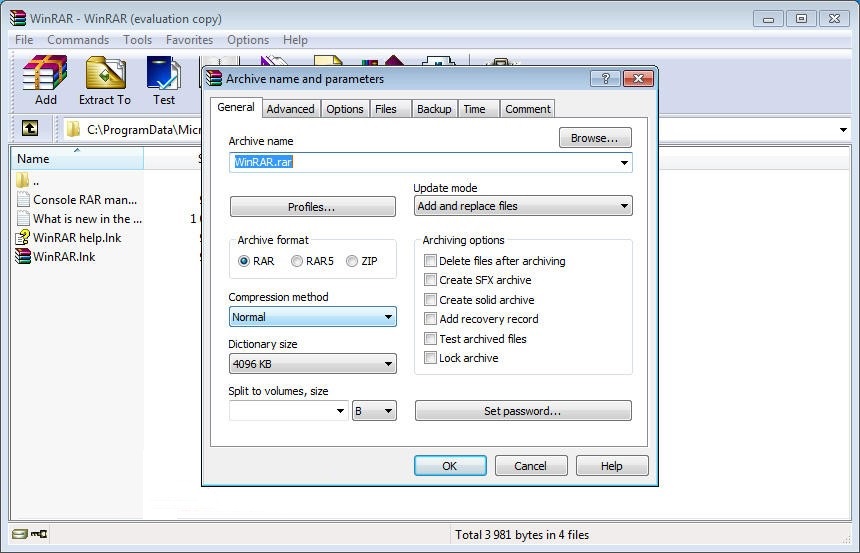
Task: Open the Comment tab
Action: 528,109
